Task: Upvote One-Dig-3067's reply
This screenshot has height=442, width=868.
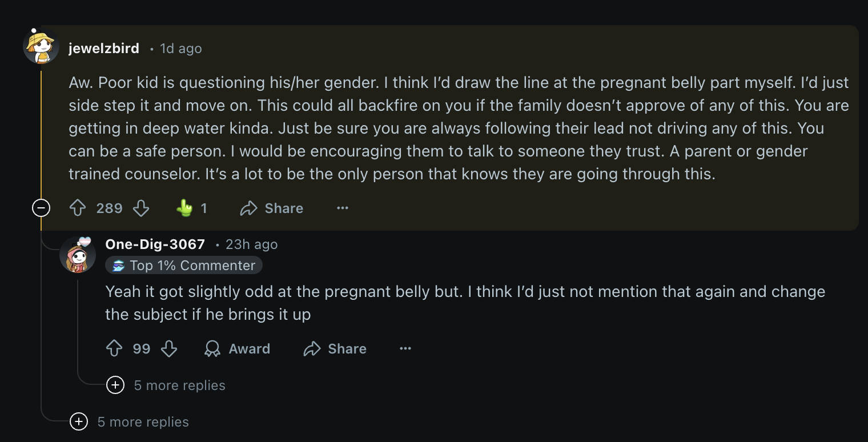Action: pyautogui.click(x=114, y=349)
